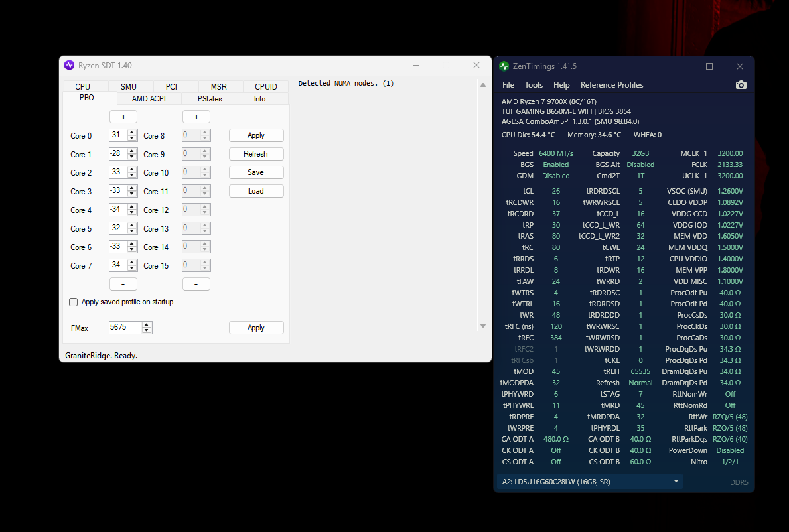Click the GDM Disabled value
The height and width of the screenshot is (532, 789).
pos(556,176)
